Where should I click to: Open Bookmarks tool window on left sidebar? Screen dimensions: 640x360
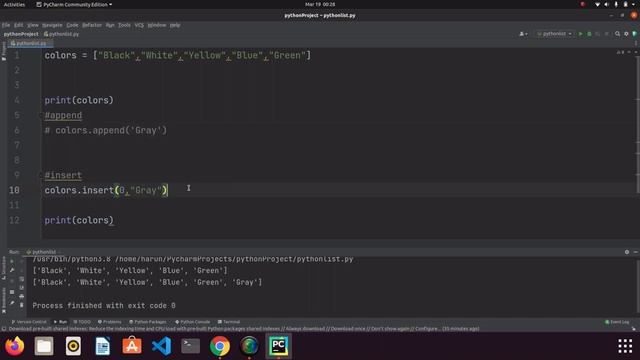4,300
